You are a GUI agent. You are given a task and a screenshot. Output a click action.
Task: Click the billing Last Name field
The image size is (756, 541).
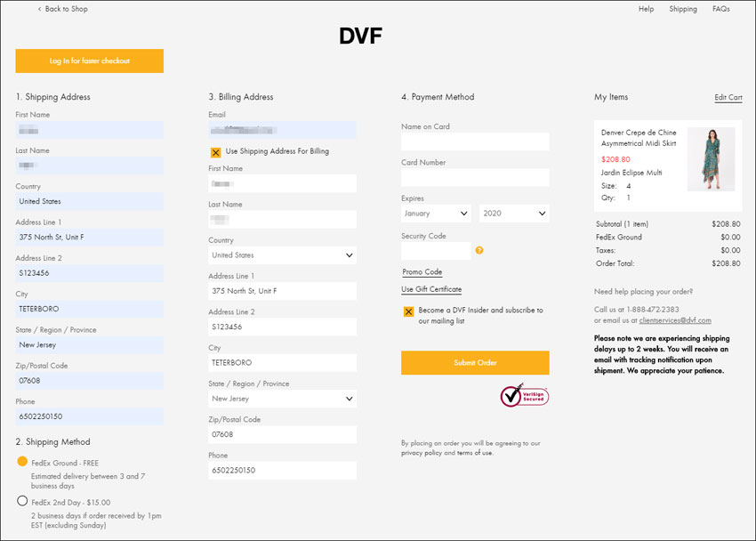click(283, 220)
